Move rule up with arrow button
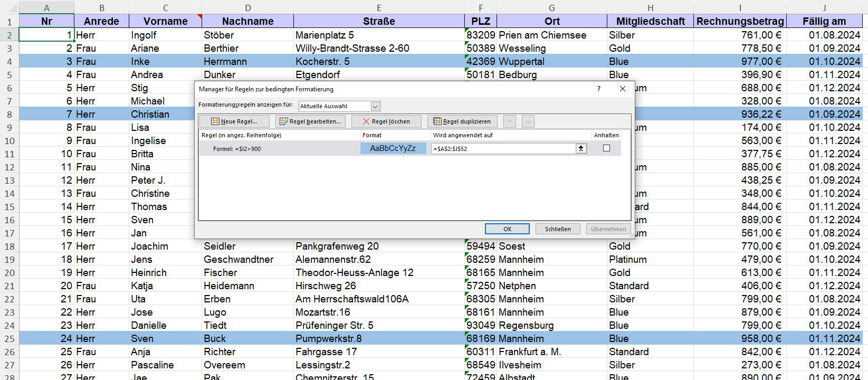The width and height of the screenshot is (868, 380). 509,121
